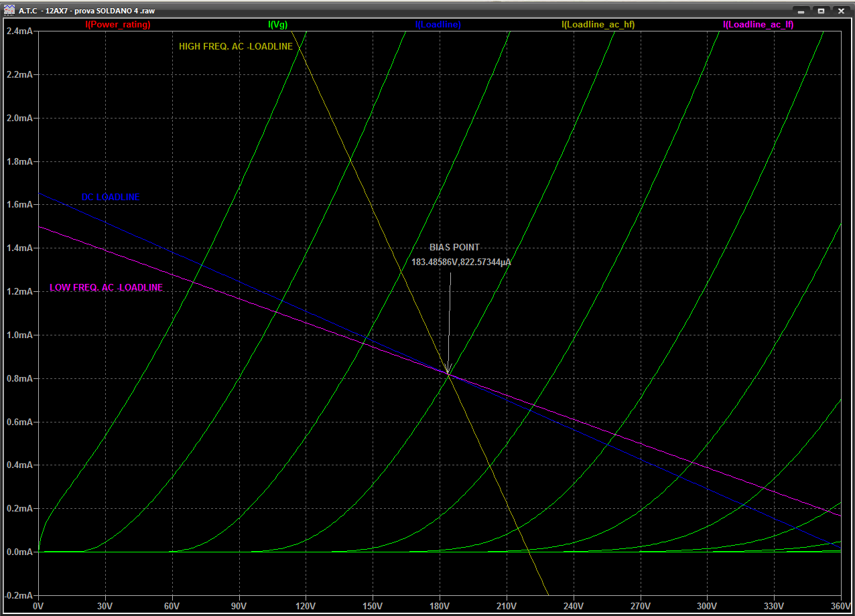Close the prova SOLDANO 4 plot window
Viewport: 855px width, 616px height.
[839, 11]
